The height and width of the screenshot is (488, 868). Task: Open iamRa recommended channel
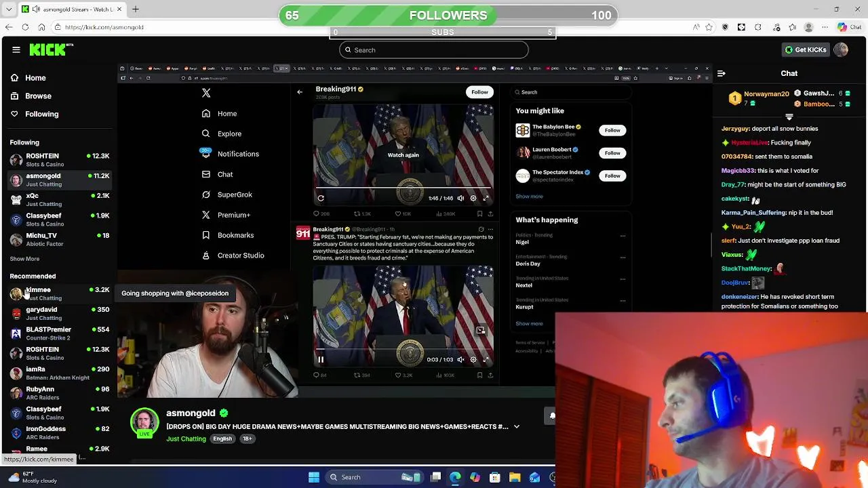60,373
